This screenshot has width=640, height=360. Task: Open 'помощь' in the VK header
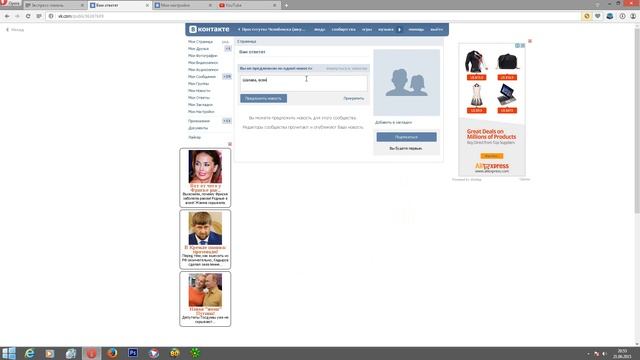(x=416, y=29)
